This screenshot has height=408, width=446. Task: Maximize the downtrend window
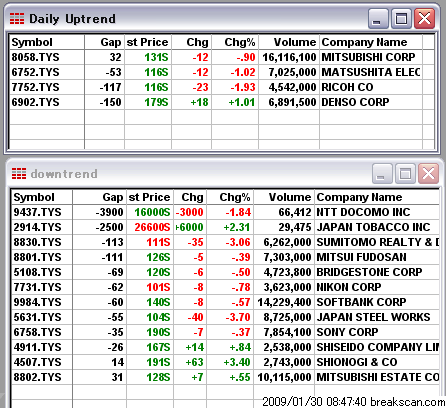[405, 173]
